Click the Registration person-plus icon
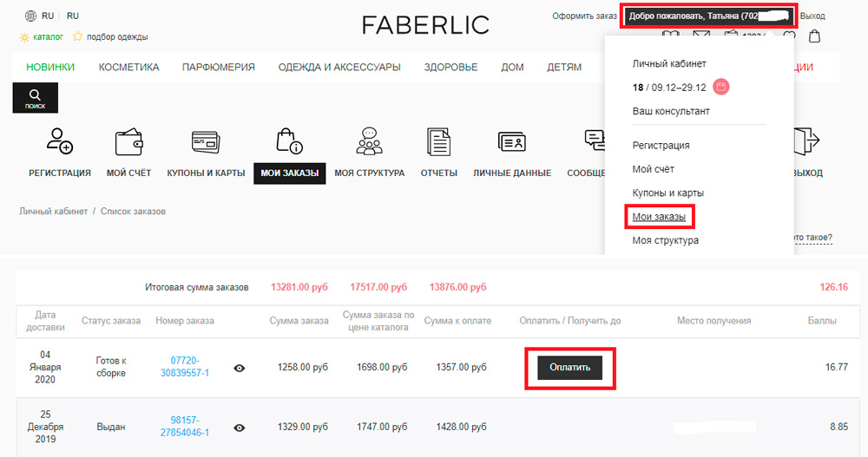 pos(60,140)
